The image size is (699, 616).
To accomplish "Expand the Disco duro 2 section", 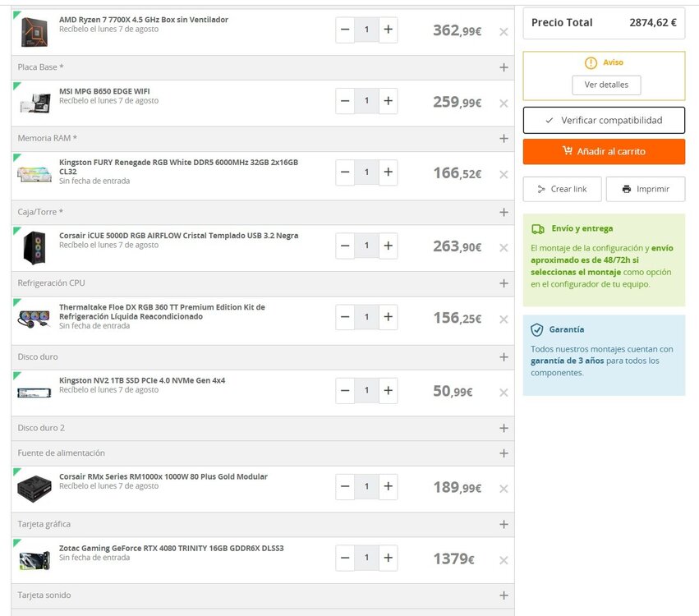I will (x=504, y=429).
